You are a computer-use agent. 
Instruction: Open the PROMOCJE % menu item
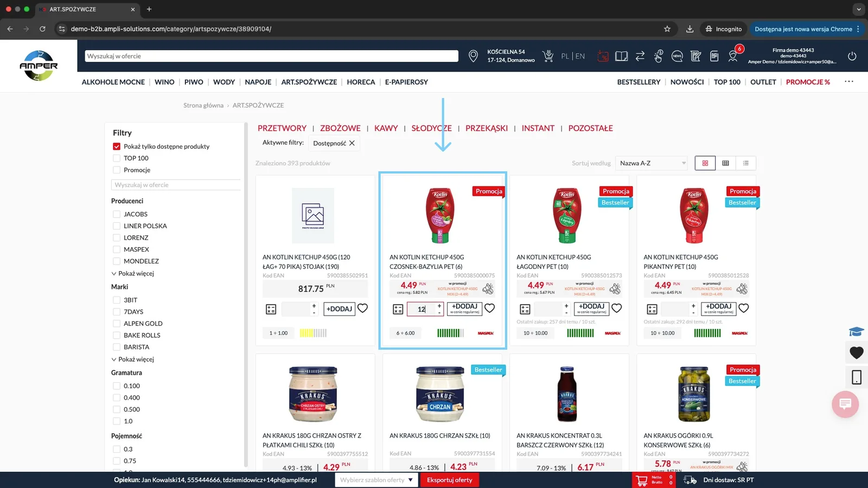click(x=808, y=82)
